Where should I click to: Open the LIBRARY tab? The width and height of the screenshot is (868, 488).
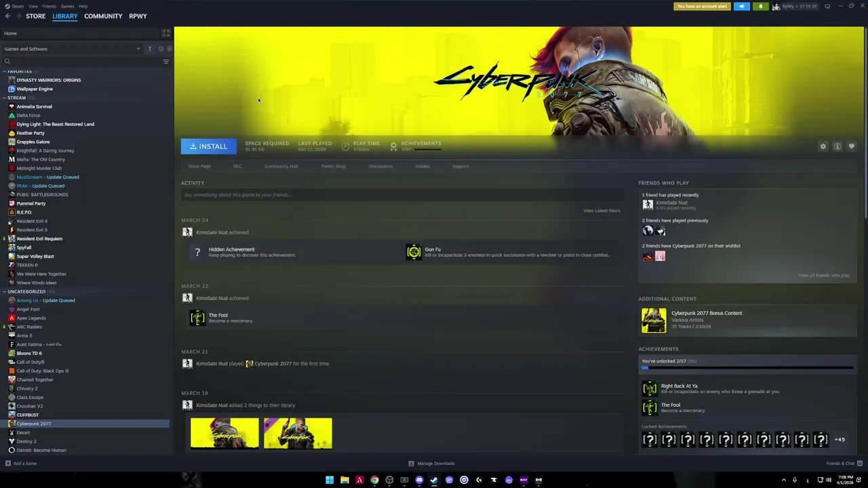point(65,16)
